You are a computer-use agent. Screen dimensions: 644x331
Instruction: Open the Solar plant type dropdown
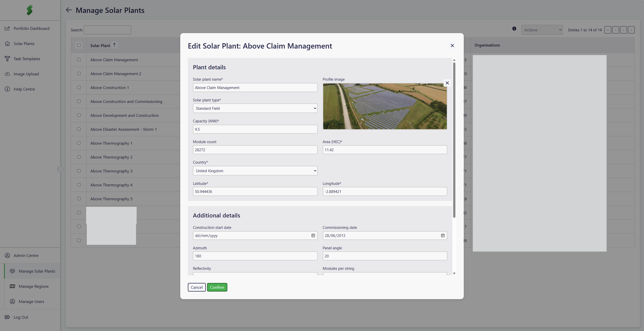(x=255, y=108)
